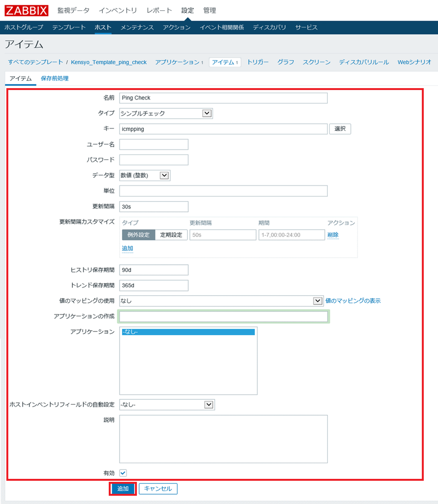Open 値のマッピングの使用 dropdown
The image size is (438, 504).
[221, 301]
